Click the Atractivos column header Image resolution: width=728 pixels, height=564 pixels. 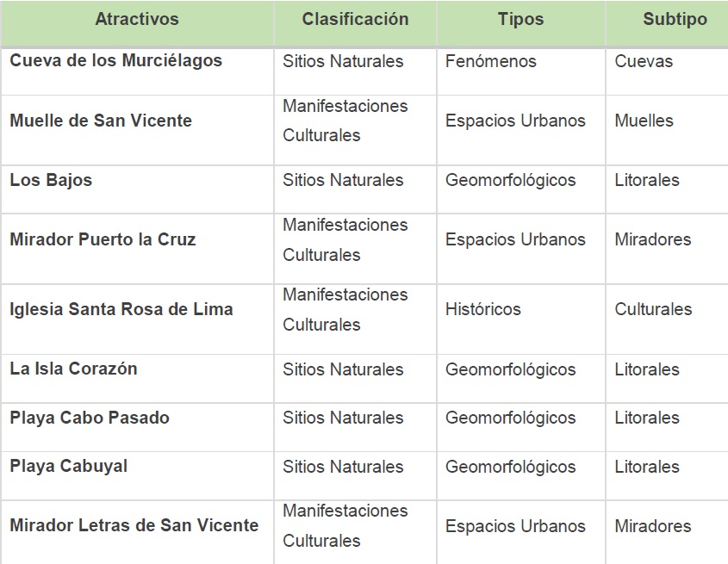tap(137, 20)
